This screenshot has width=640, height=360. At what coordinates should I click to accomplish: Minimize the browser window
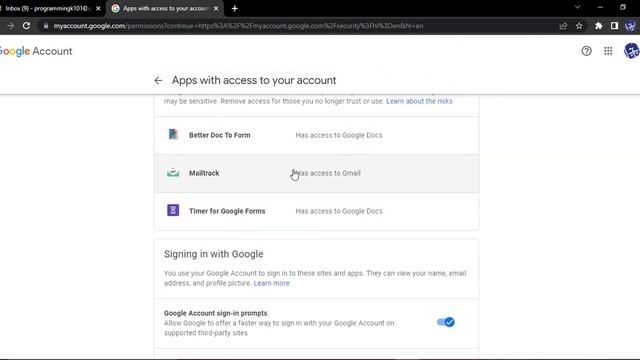coord(600,7)
